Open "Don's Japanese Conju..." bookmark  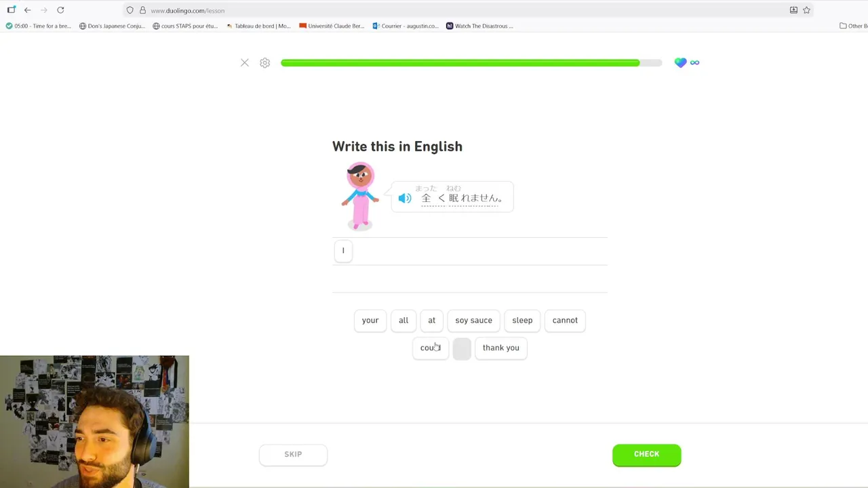pos(112,26)
